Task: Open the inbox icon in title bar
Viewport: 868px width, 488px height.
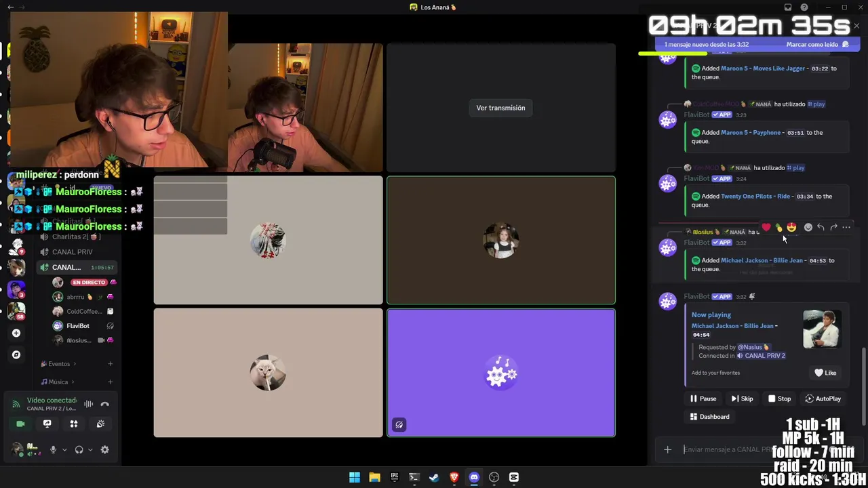Action: pyautogui.click(x=788, y=7)
